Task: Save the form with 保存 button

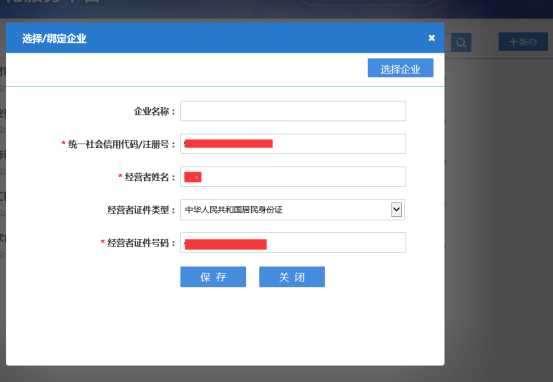Action: pos(213,277)
